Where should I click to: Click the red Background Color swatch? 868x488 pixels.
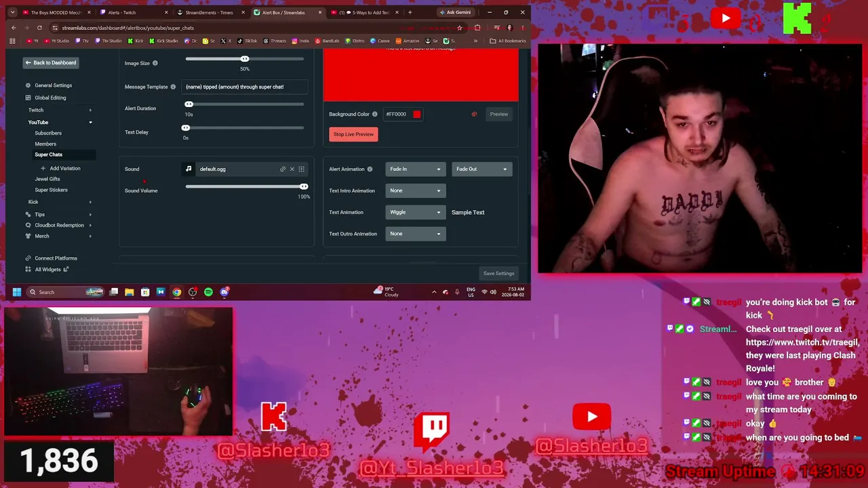(x=417, y=114)
